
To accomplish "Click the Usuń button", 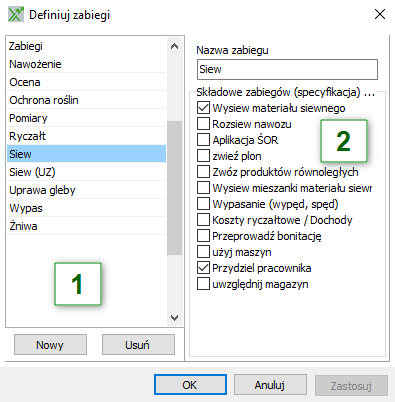I will [x=138, y=345].
